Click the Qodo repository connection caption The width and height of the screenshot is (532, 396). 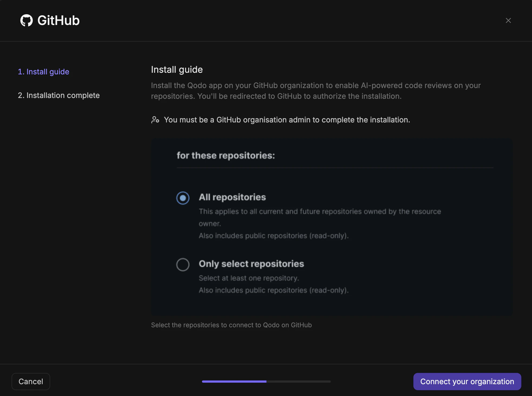(x=231, y=325)
